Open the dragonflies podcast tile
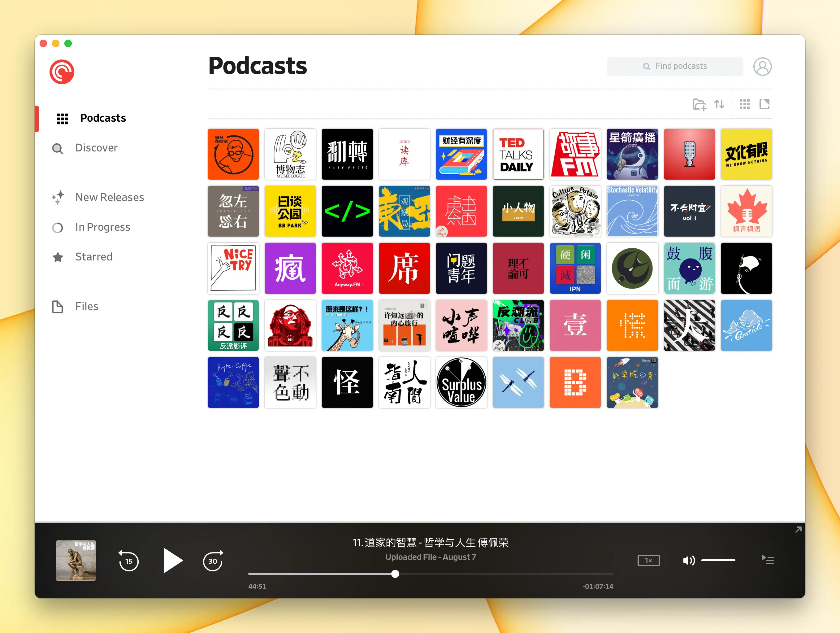 point(518,382)
